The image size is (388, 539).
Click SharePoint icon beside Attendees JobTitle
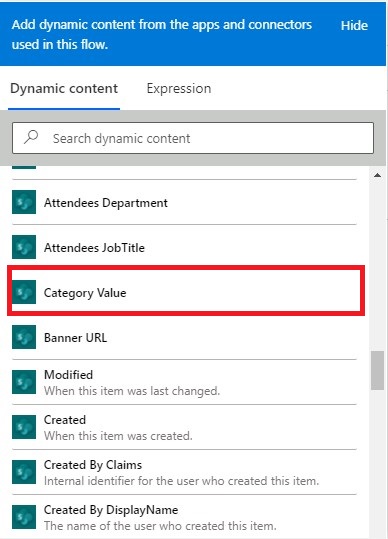tap(24, 247)
